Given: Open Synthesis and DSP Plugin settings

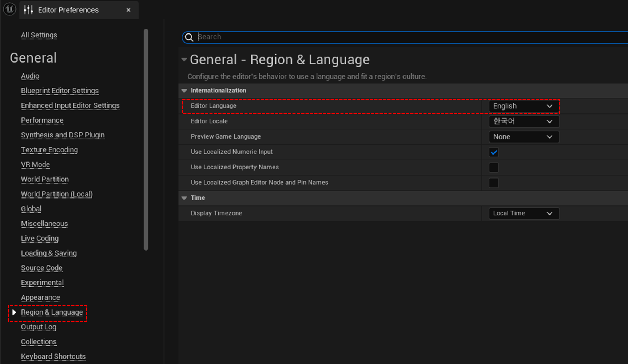Looking at the screenshot, I should tap(63, 135).
